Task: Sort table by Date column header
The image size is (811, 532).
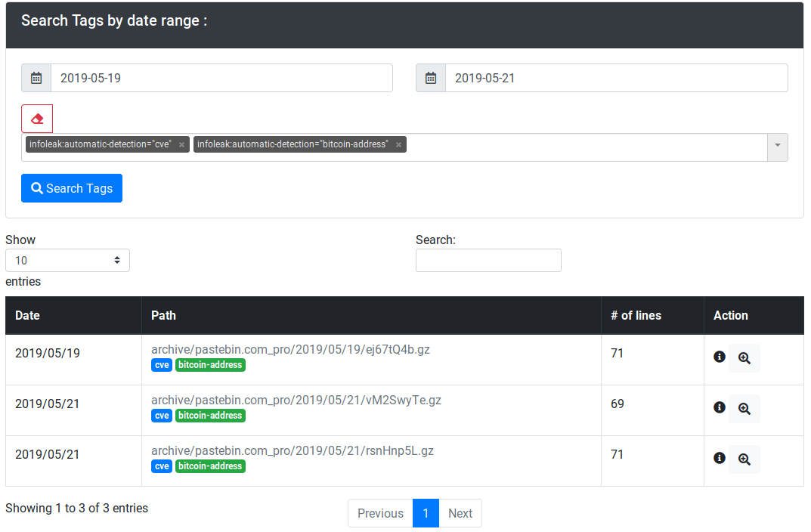Action: point(27,315)
